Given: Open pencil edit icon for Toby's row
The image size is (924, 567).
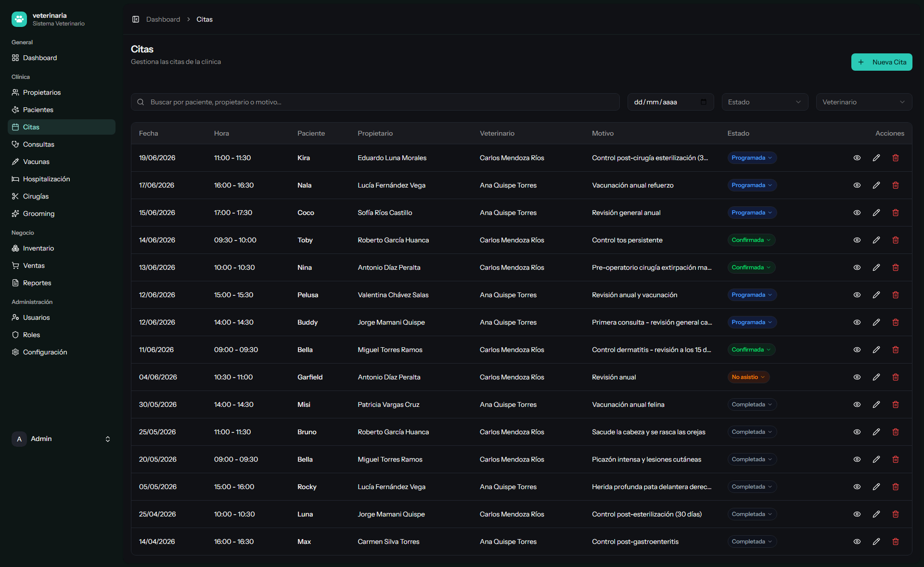Looking at the screenshot, I should tap(876, 240).
